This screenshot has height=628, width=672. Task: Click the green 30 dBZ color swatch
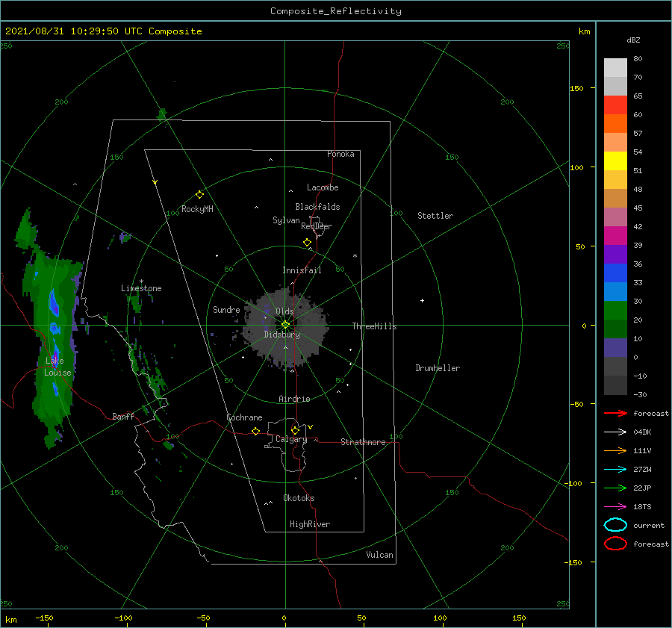(x=615, y=310)
